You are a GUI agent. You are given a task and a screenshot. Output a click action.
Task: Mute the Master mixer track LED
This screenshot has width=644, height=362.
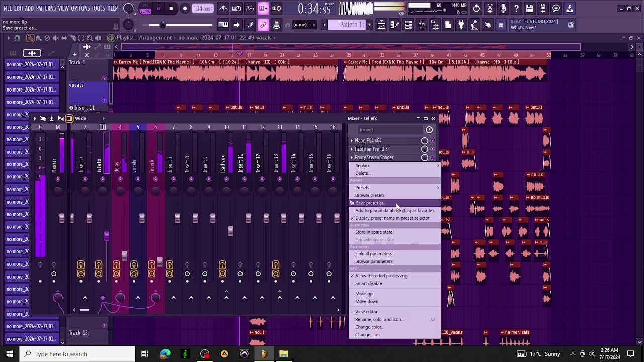(58, 179)
